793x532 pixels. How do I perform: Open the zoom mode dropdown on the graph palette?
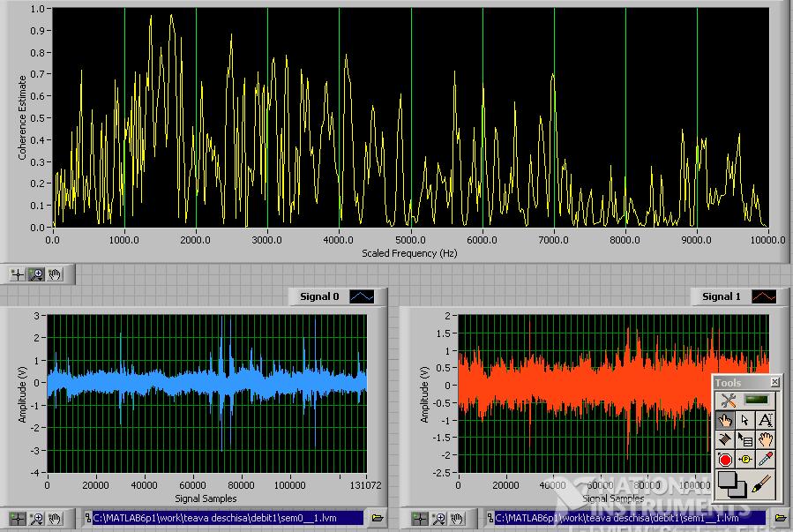35,274
